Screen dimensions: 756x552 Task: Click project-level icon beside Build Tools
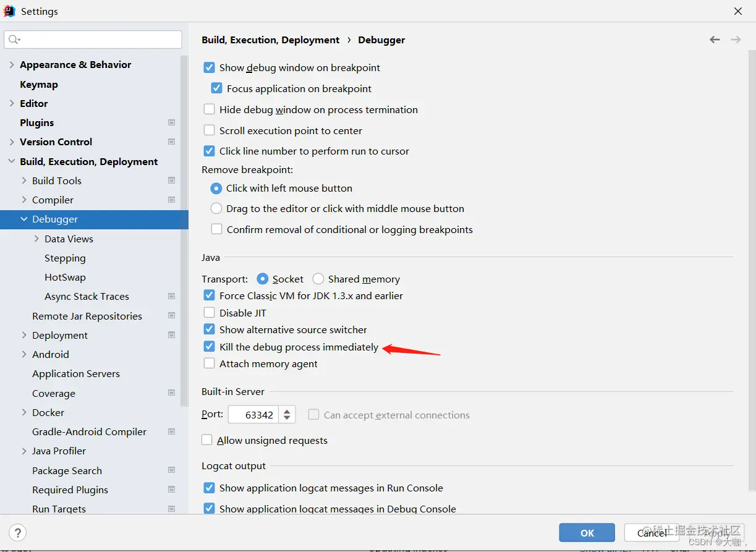click(172, 180)
